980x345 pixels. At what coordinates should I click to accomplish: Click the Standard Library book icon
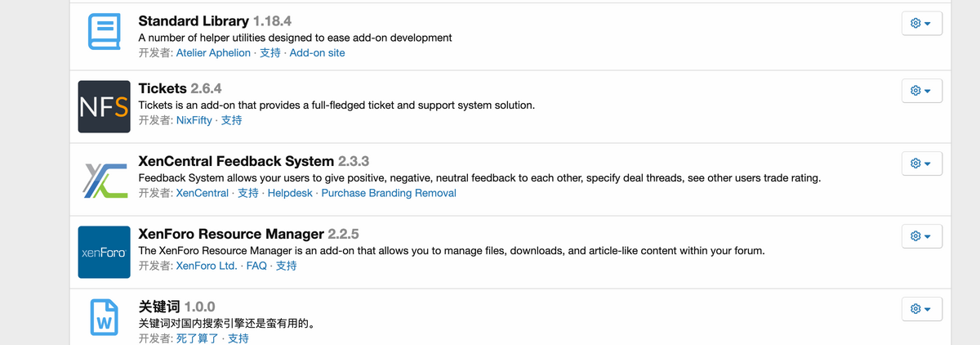[x=105, y=33]
